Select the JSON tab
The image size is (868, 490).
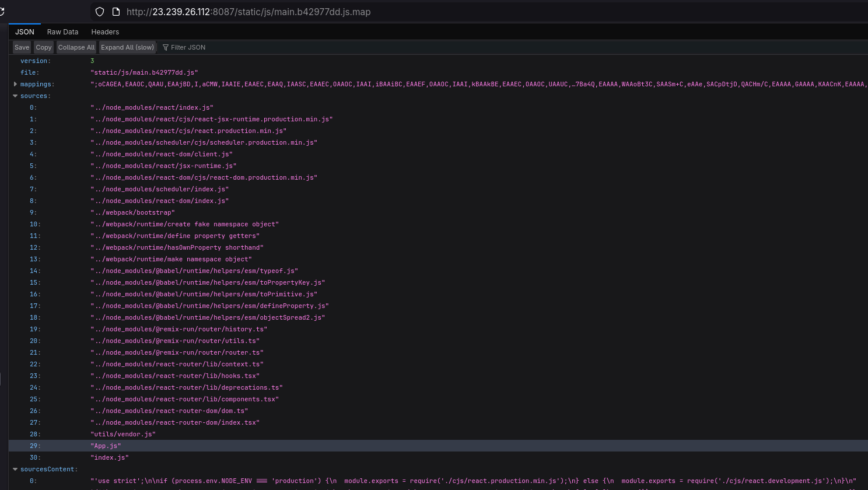pos(24,32)
